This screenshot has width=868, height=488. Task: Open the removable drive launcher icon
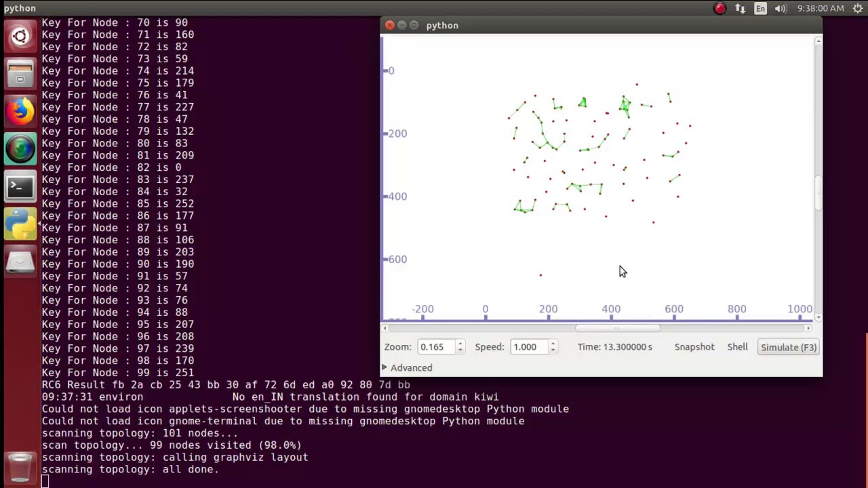(x=20, y=262)
